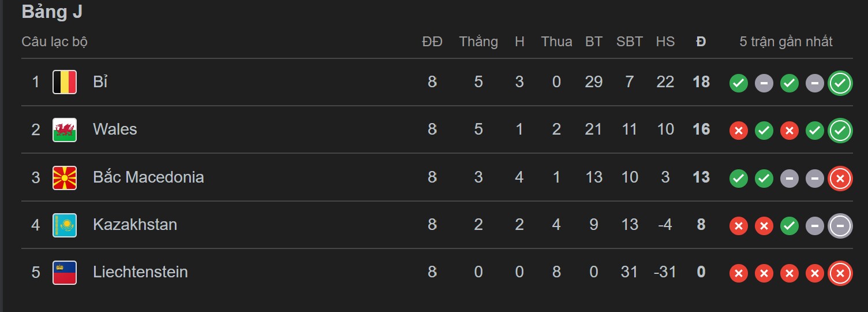Click Kazakhstan's latest match draw icon
Image resolution: width=868 pixels, height=312 pixels.
pos(840,226)
